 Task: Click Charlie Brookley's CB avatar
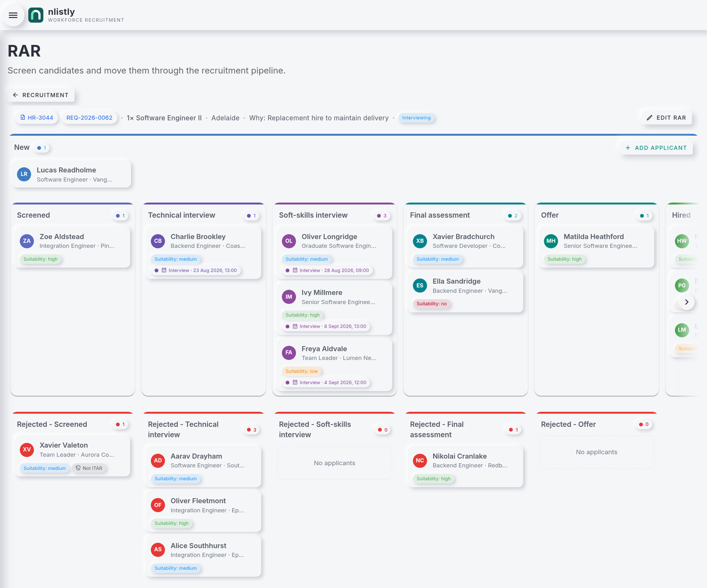click(x=158, y=241)
